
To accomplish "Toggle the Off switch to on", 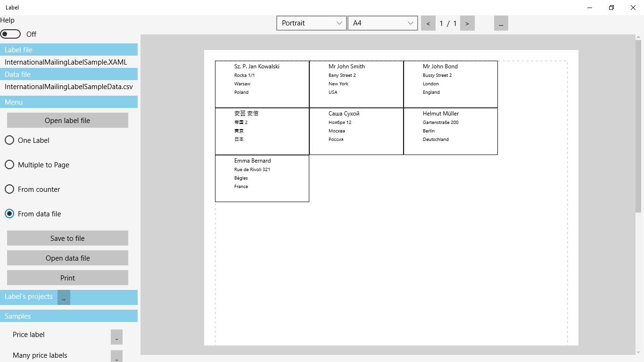I will point(10,34).
